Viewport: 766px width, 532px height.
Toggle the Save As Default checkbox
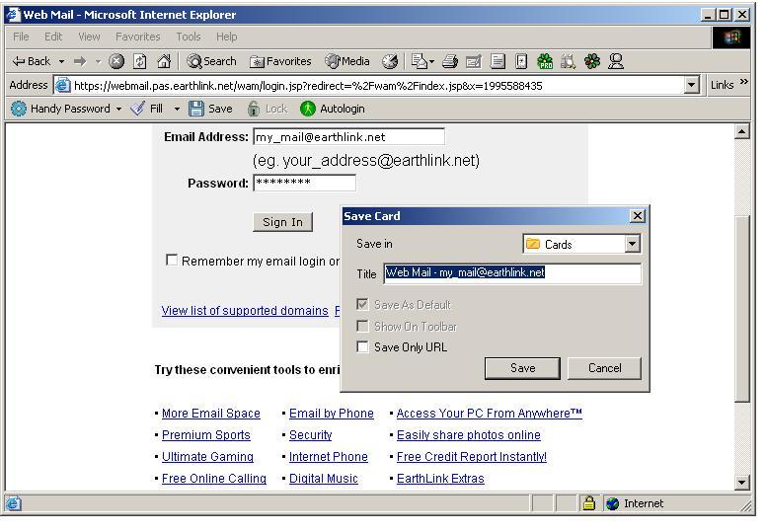(x=362, y=304)
